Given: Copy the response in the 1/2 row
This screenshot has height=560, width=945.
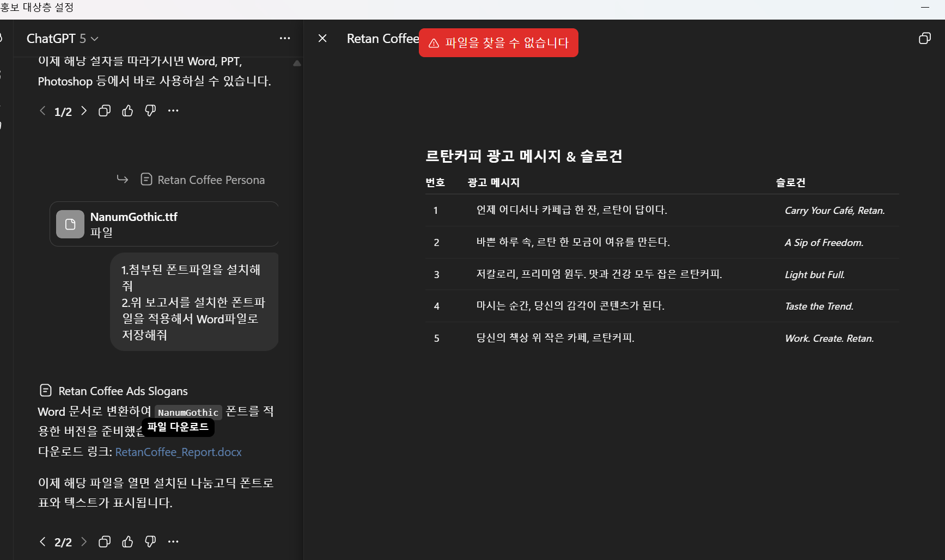Looking at the screenshot, I should 105,111.
